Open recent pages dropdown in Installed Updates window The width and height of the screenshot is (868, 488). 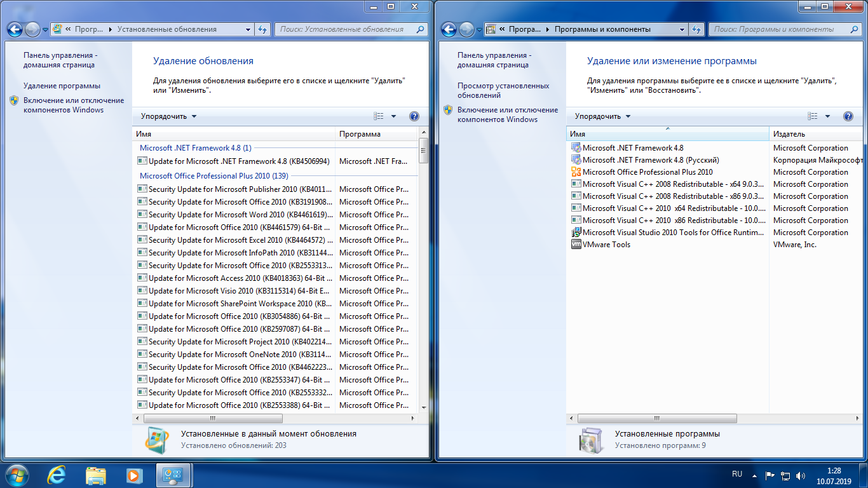tap(46, 30)
